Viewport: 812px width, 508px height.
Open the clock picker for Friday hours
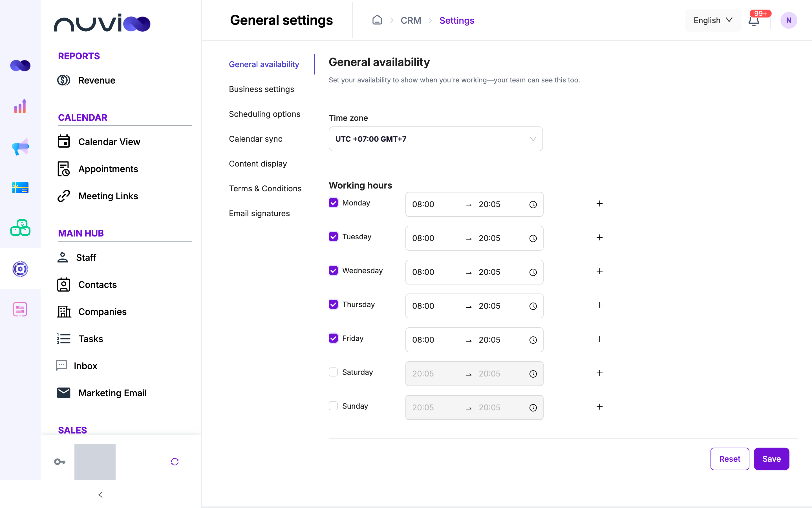click(533, 340)
